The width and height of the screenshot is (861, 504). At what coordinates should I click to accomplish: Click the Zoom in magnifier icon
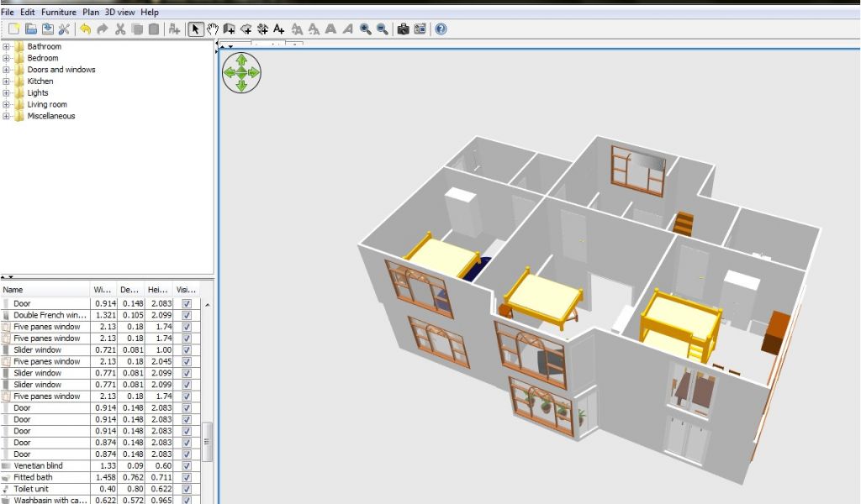(366, 29)
